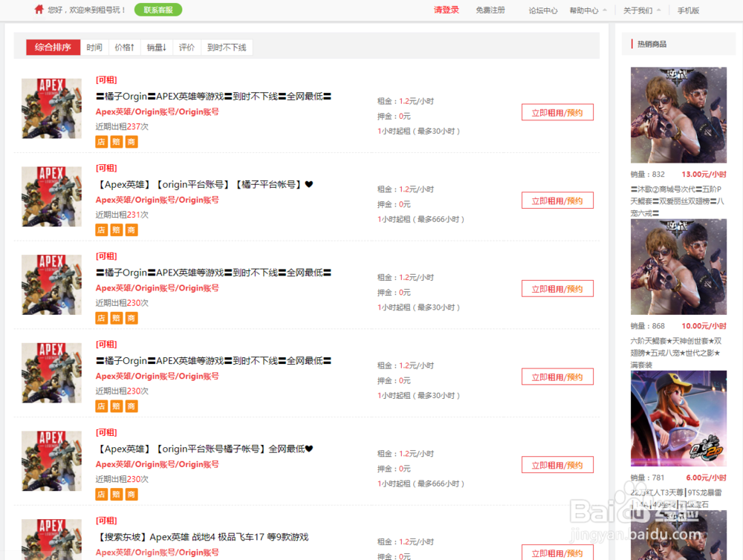Click 赔 badge under 全网最低♥ origin平台账号 listing

[117, 494]
